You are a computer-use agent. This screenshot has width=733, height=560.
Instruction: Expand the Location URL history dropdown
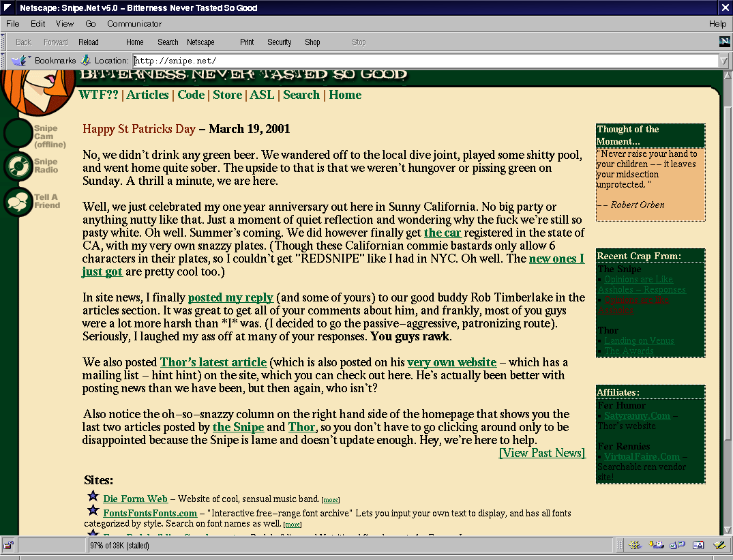click(x=723, y=61)
